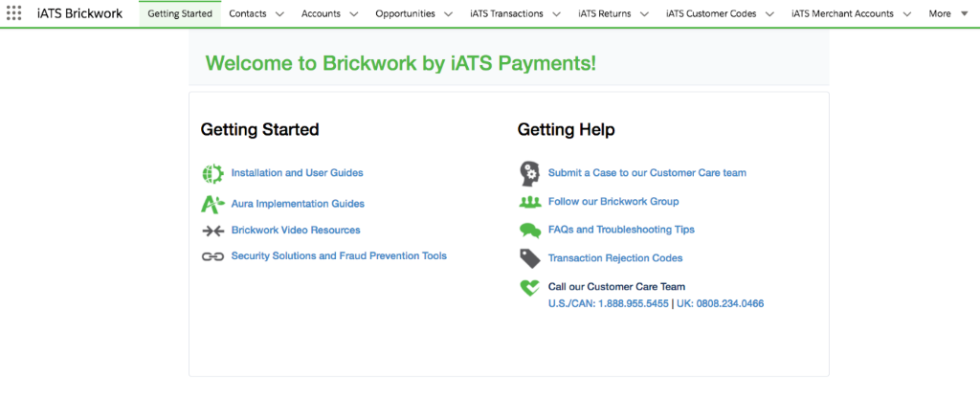Click the Brickwork Group people icon
The image size is (980, 397).
[530, 202]
